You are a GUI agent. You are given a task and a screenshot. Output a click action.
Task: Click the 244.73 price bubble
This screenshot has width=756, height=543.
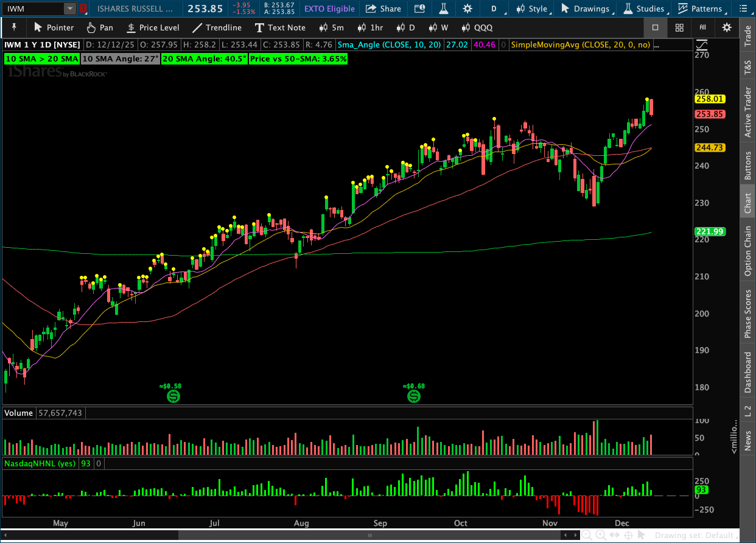pyautogui.click(x=709, y=147)
